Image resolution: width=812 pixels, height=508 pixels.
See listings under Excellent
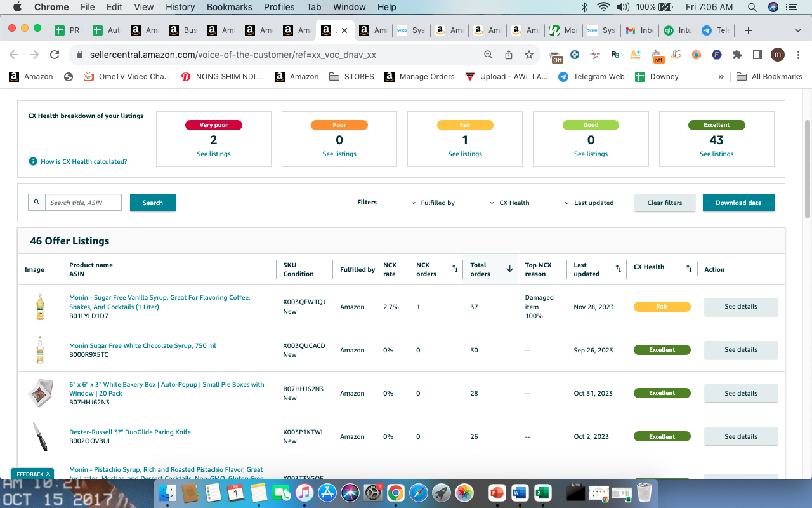(717, 154)
